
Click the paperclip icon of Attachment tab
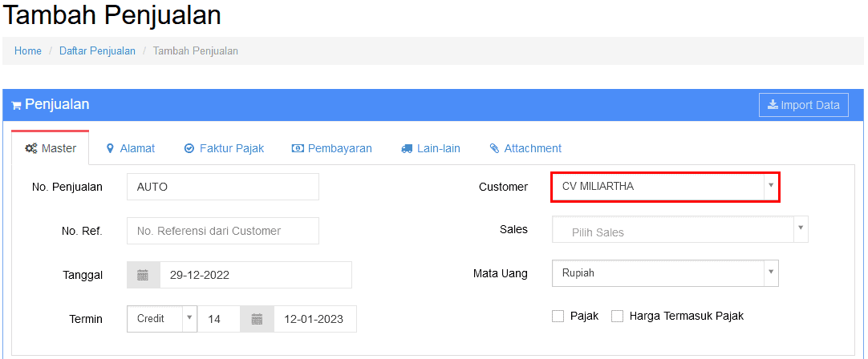pos(494,148)
